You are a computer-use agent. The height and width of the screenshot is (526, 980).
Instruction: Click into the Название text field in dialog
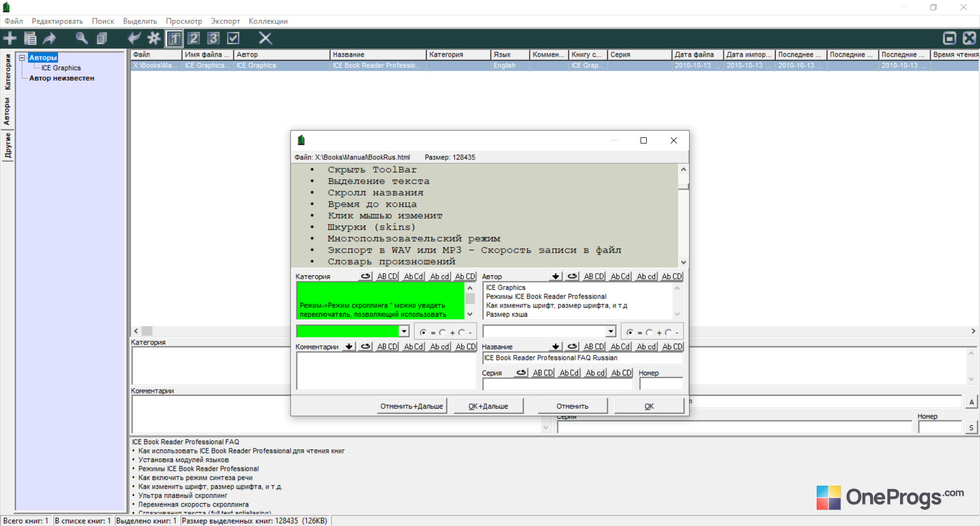pyautogui.click(x=582, y=358)
